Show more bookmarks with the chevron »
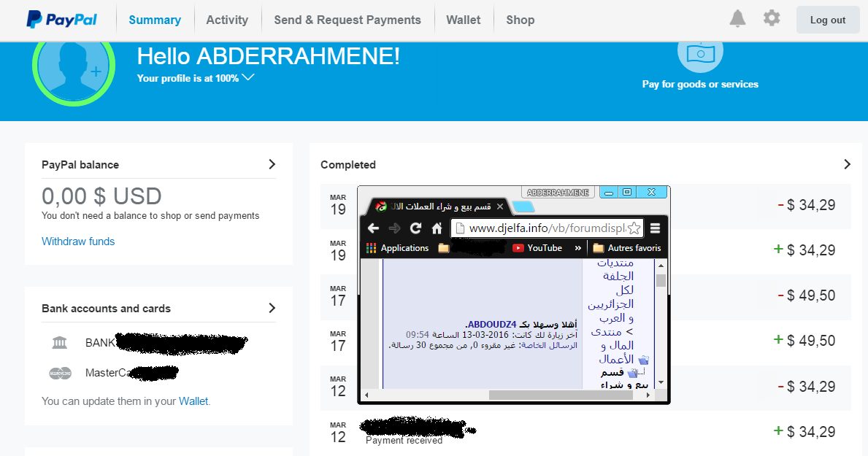868x456 pixels. 578,248
